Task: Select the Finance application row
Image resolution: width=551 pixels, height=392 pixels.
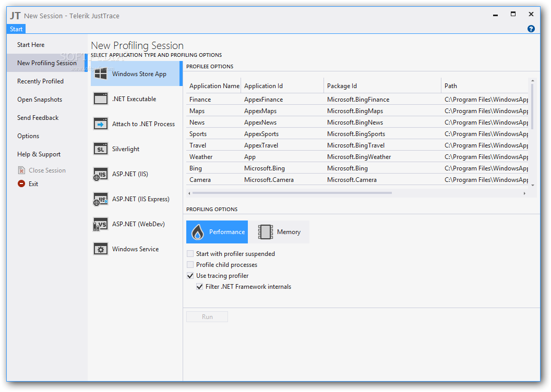Action: (x=357, y=100)
